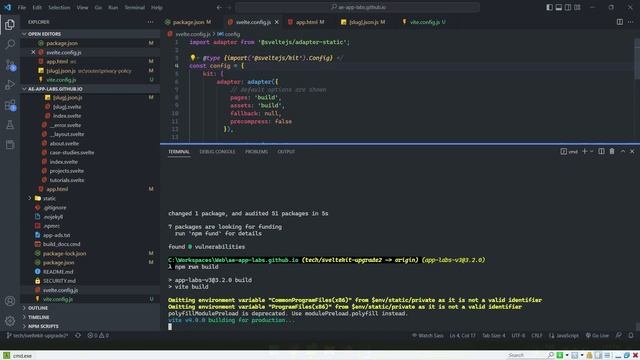Open the Manage gear icon
The width and height of the screenshot is (640, 360).
[10, 321]
